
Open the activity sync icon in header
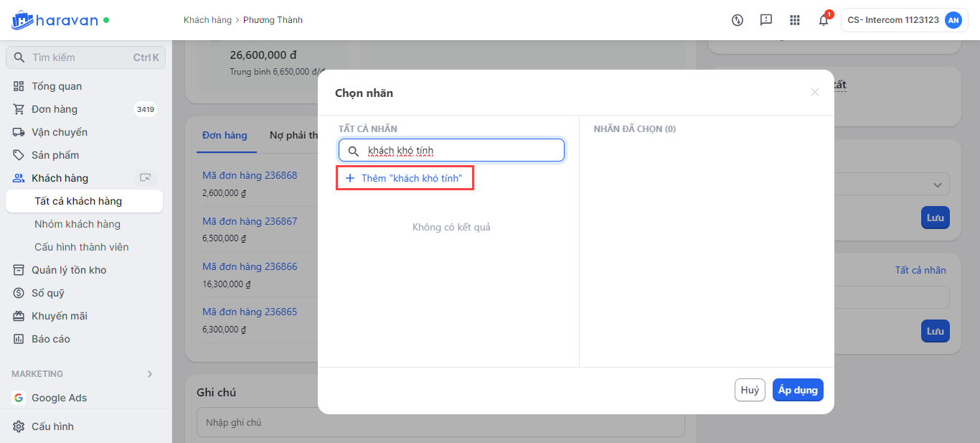coord(738,20)
